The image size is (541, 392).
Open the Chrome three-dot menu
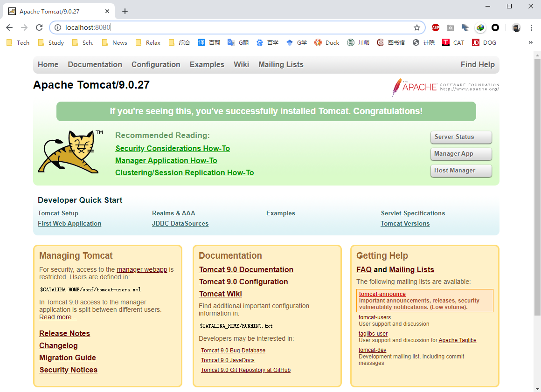point(531,28)
